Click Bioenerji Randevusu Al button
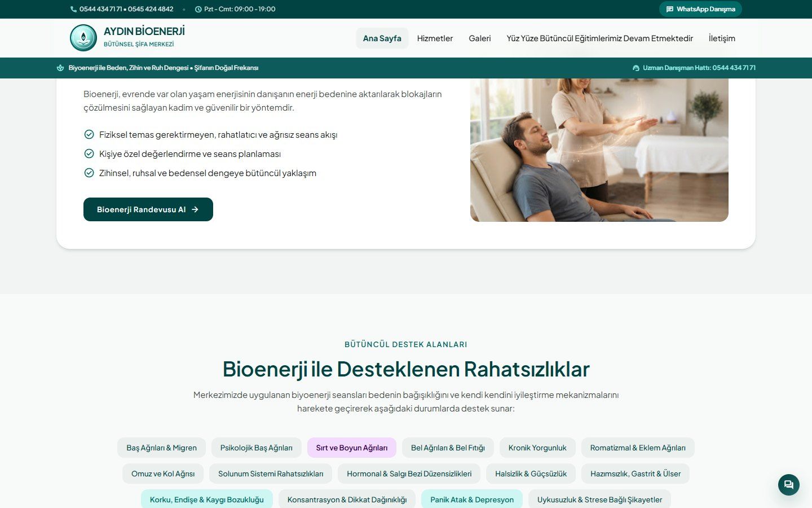This screenshot has width=812, height=508. click(x=148, y=209)
